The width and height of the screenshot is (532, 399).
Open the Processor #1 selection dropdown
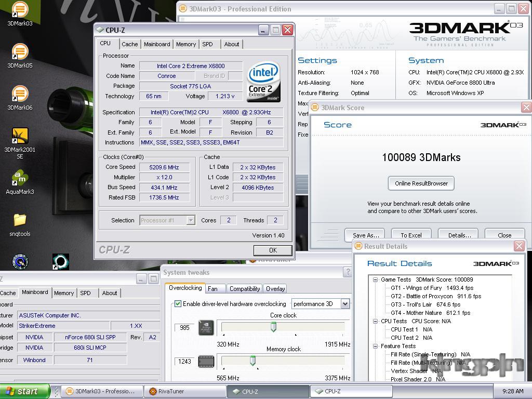pos(191,220)
